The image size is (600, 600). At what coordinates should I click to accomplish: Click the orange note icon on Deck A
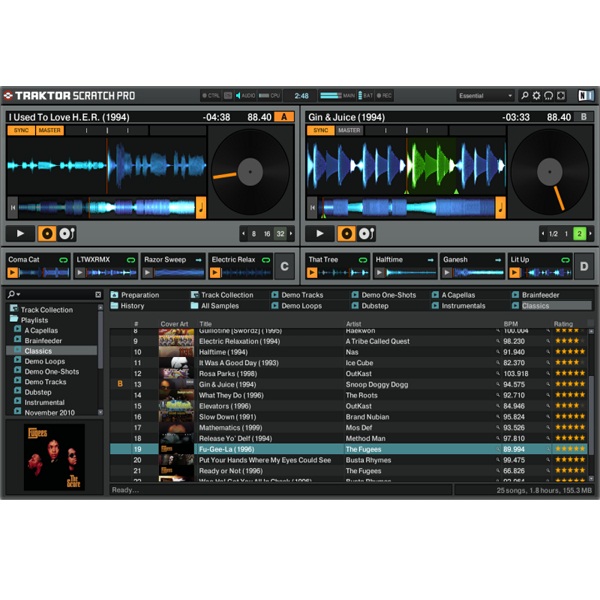(201, 208)
